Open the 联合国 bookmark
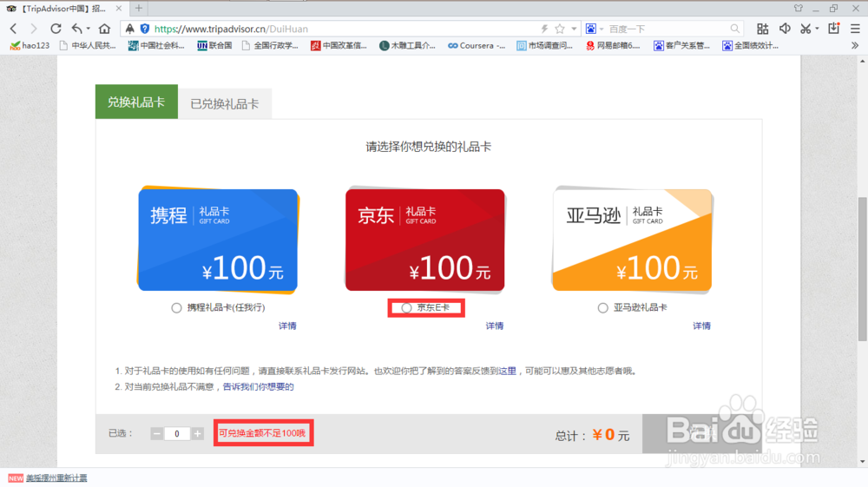868x487 pixels. (214, 45)
